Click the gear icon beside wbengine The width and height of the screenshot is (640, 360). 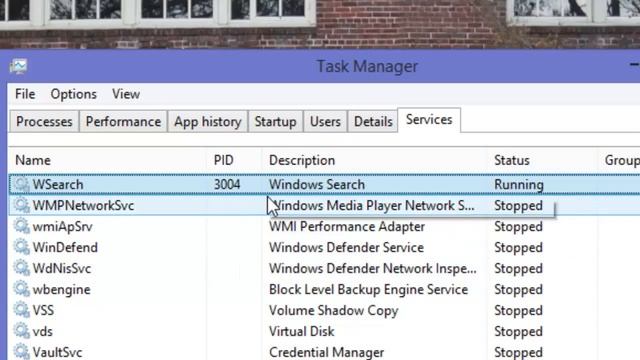(21, 289)
